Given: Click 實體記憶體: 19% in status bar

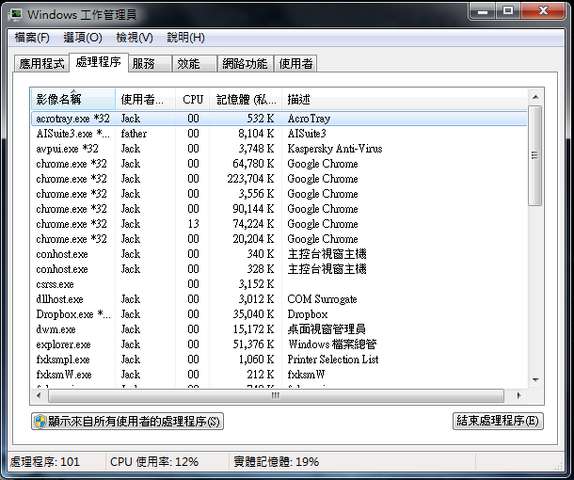Looking at the screenshot, I should (x=276, y=462).
